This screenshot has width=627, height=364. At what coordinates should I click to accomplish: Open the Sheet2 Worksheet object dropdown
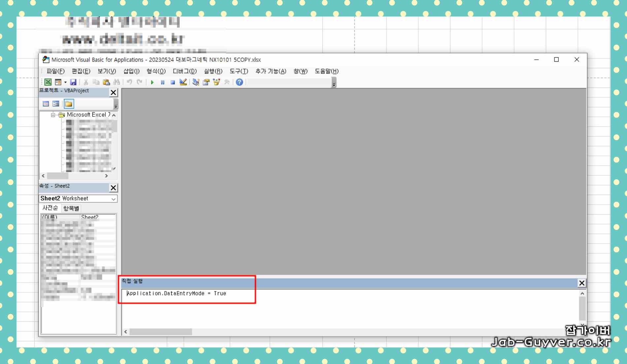tap(114, 199)
